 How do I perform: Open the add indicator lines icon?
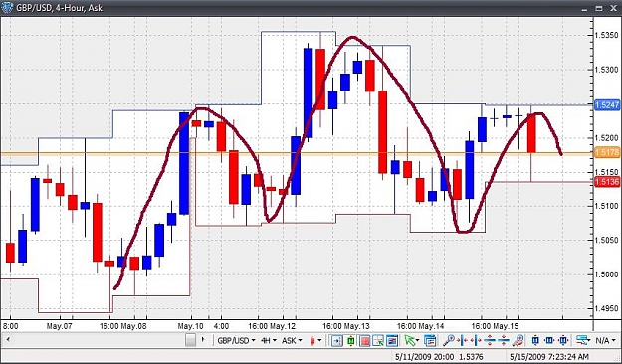tap(582, 340)
